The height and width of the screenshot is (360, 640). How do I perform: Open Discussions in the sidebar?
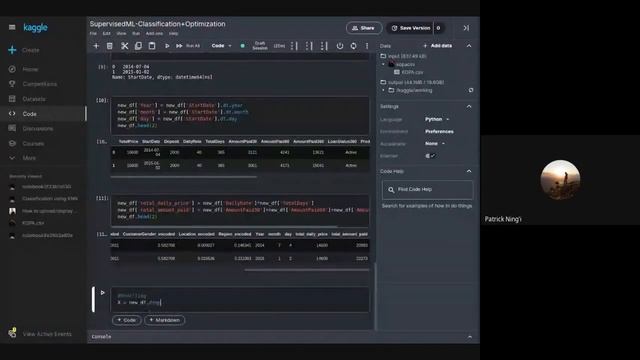pos(38,129)
